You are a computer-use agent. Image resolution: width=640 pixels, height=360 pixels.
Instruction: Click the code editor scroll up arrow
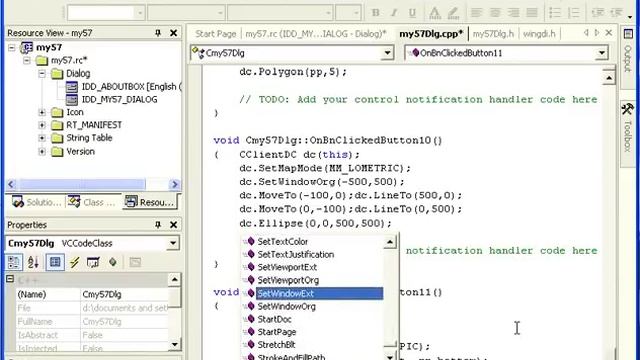click(x=609, y=78)
